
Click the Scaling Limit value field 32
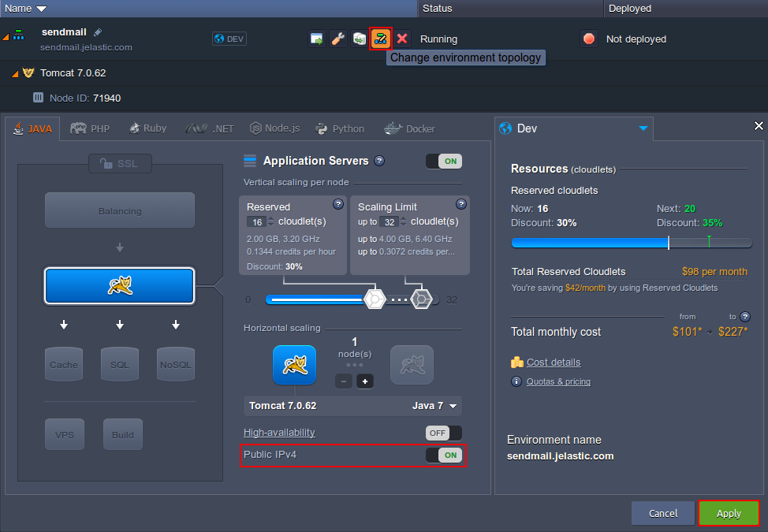coord(389,222)
